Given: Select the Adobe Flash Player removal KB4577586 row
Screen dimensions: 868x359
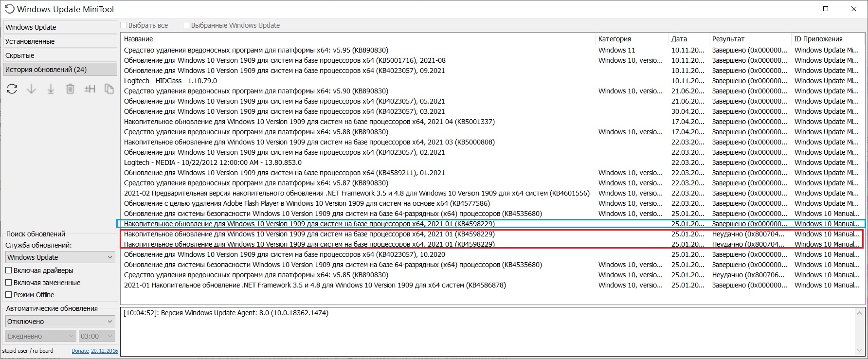Looking at the screenshot, I should point(492,203).
